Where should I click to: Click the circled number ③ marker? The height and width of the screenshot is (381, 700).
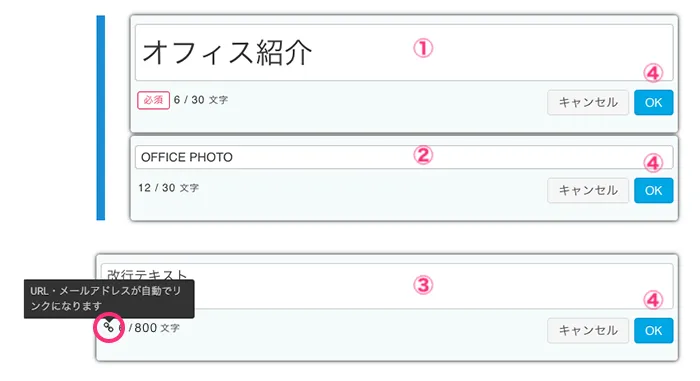pos(423,285)
